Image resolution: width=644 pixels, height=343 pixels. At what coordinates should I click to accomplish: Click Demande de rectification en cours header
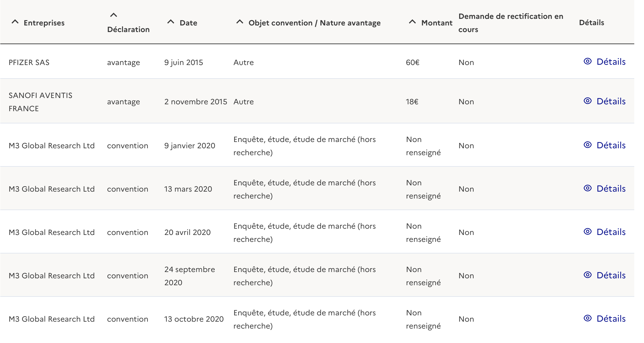[x=511, y=23]
